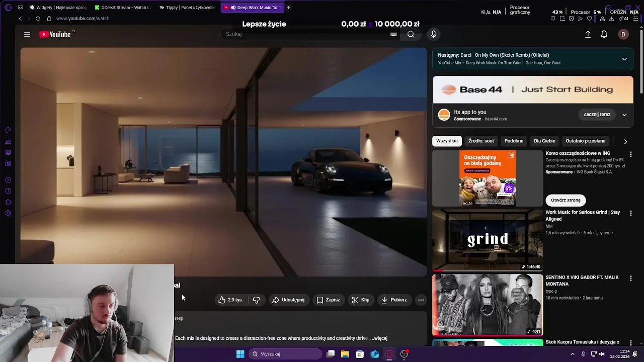Viewport: 644px width, 362px height.
Task: Expand the Base44 ad details chevron
Action: 624,115
